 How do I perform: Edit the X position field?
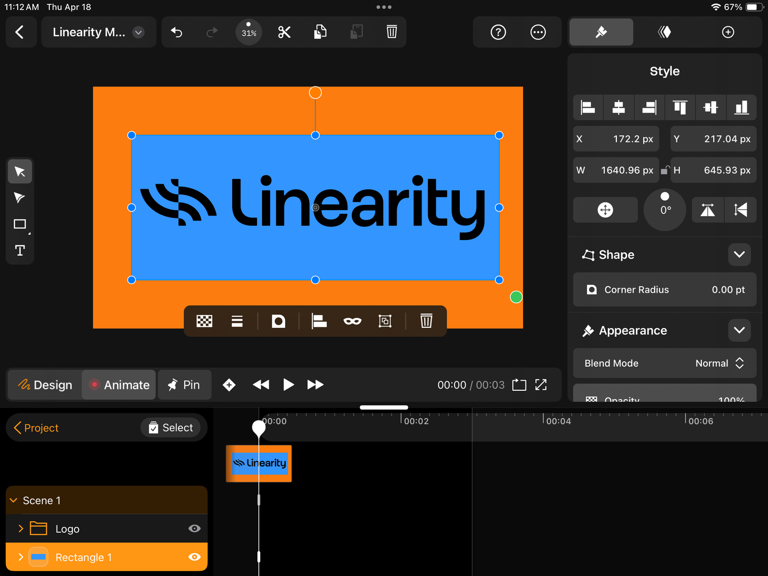[616, 139]
